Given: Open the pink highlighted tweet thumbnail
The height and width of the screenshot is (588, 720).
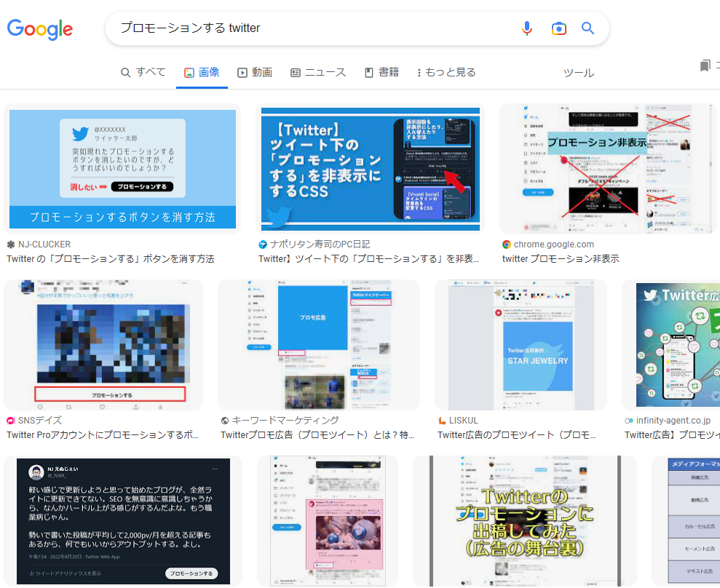Looking at the screenshot, I should pyautogui.click(x=328, y=521).
